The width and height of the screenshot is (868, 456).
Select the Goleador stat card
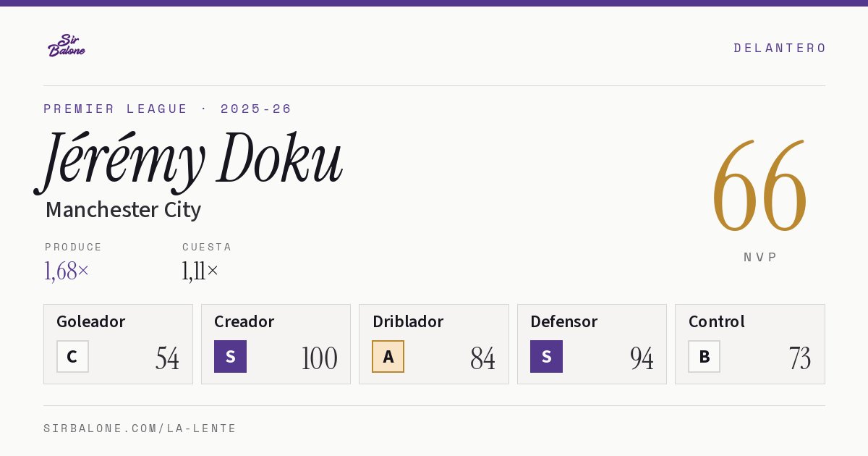click(x=118, y=344)
